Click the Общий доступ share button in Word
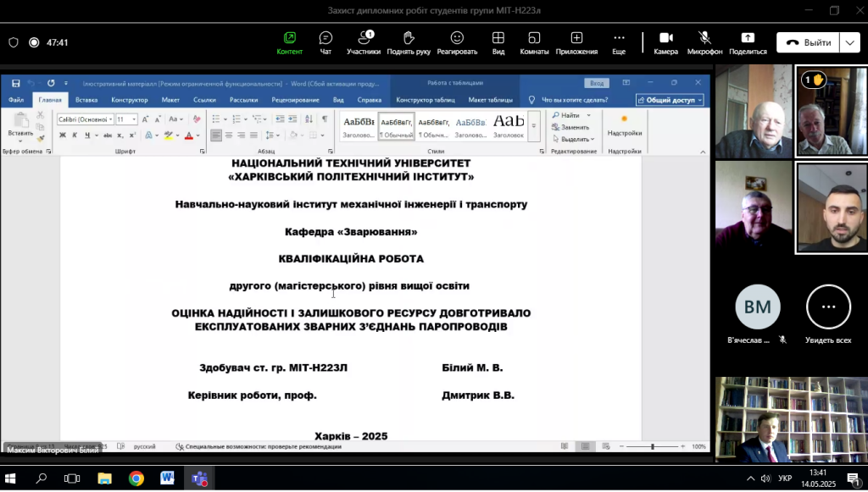Screen dimensions: 868x492 (x=670, y=100)
